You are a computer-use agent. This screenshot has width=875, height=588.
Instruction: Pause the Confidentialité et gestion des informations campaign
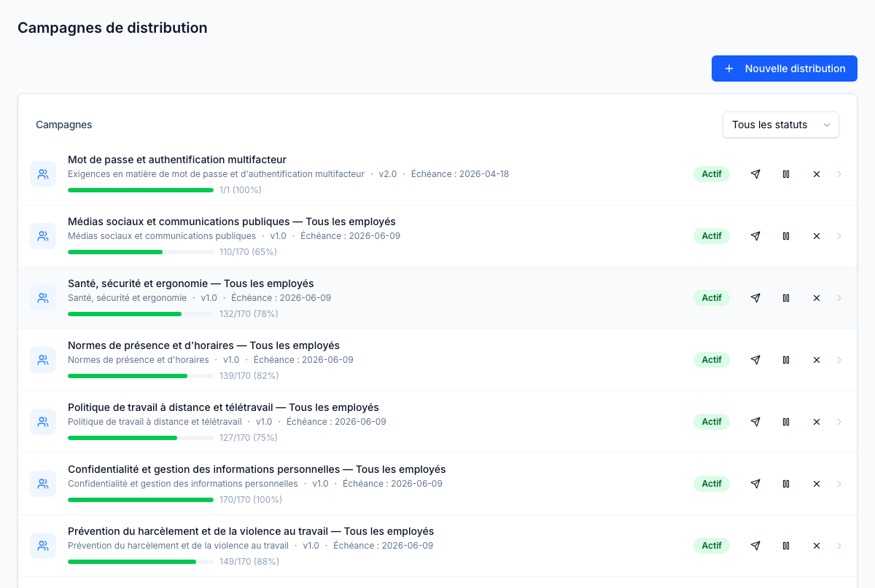(786, 484)
